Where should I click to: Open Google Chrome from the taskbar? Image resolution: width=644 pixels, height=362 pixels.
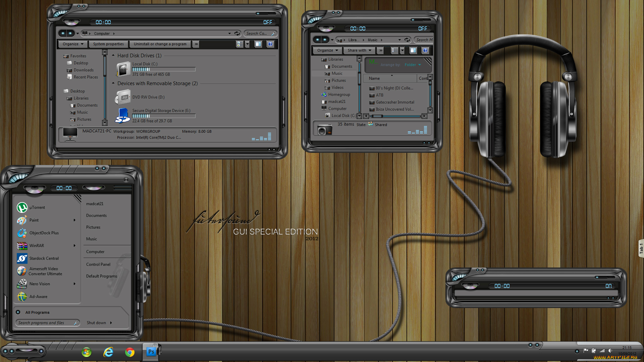point(130,352)
